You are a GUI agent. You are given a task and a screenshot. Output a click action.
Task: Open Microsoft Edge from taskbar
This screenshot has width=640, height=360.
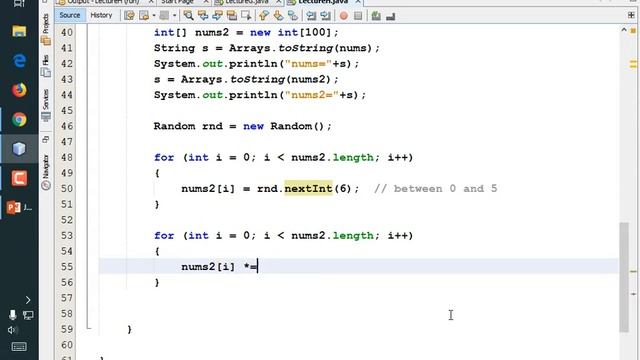[19, 60]
